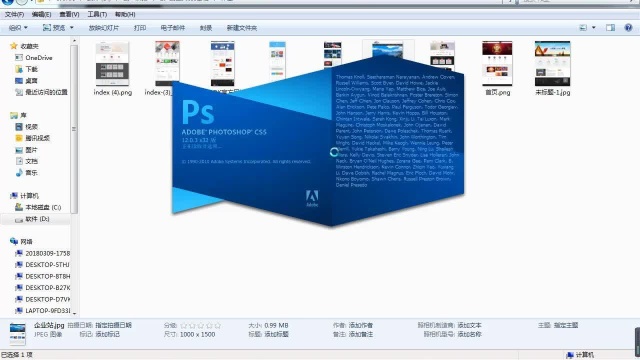Click 放映幻灯片 in the toolbar

[104, 28]
